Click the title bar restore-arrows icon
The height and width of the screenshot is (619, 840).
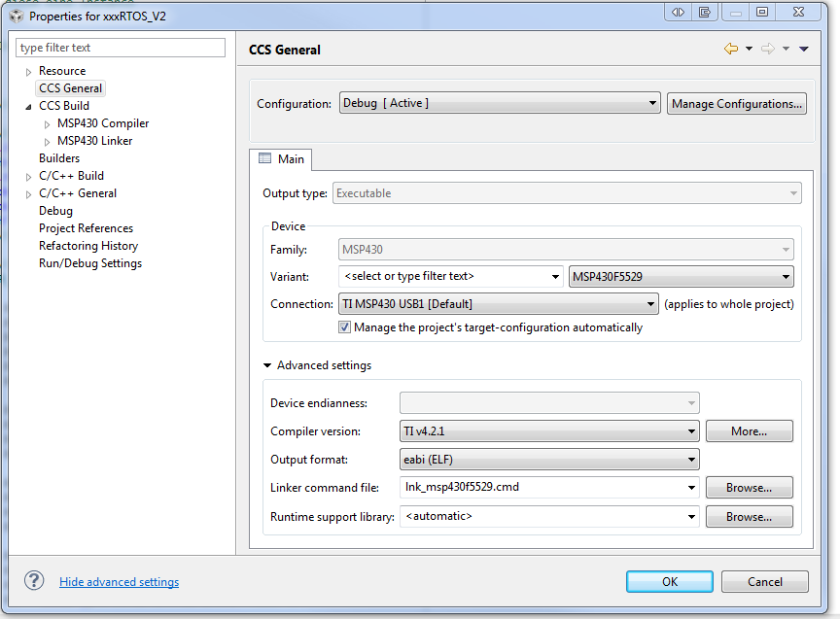click(x=679, y=12)
